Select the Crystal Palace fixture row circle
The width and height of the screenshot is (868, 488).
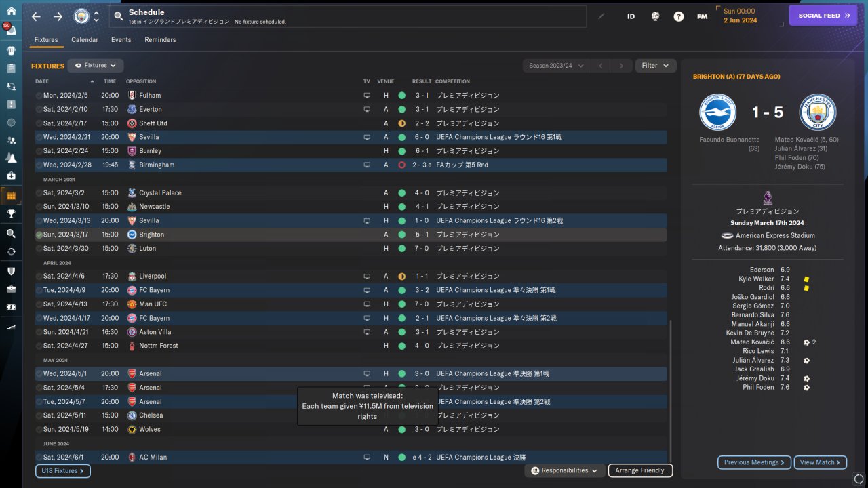pyautogui.click(x=39, y=193)
